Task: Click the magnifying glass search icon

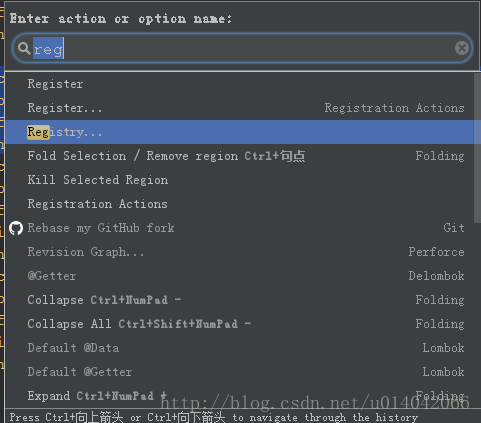Action: [24, 49]
